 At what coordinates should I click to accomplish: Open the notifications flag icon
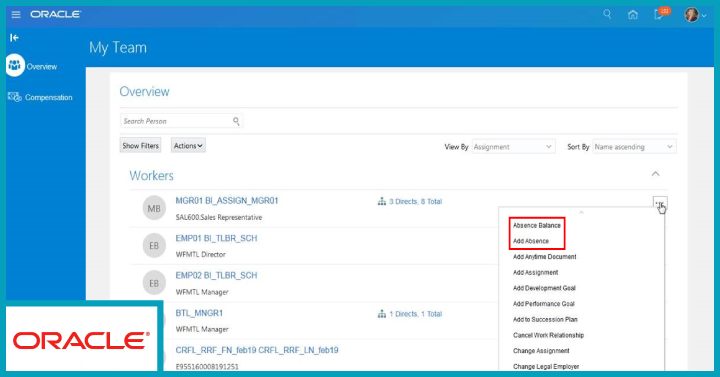659,15
